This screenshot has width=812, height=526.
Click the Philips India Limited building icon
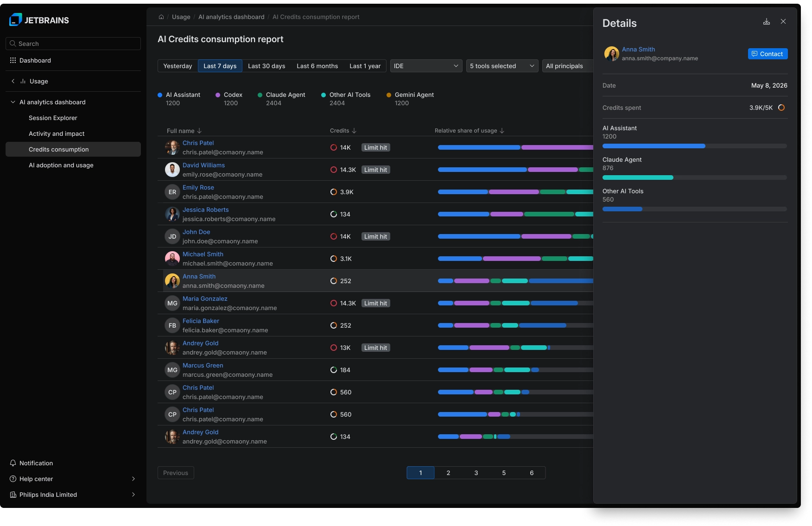pos(13,495)
